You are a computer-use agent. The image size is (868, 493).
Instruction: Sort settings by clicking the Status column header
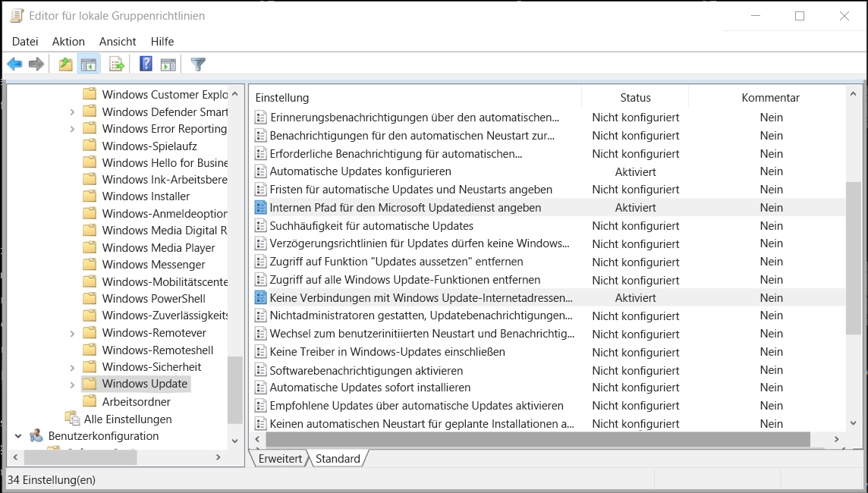tap(634, 97)
